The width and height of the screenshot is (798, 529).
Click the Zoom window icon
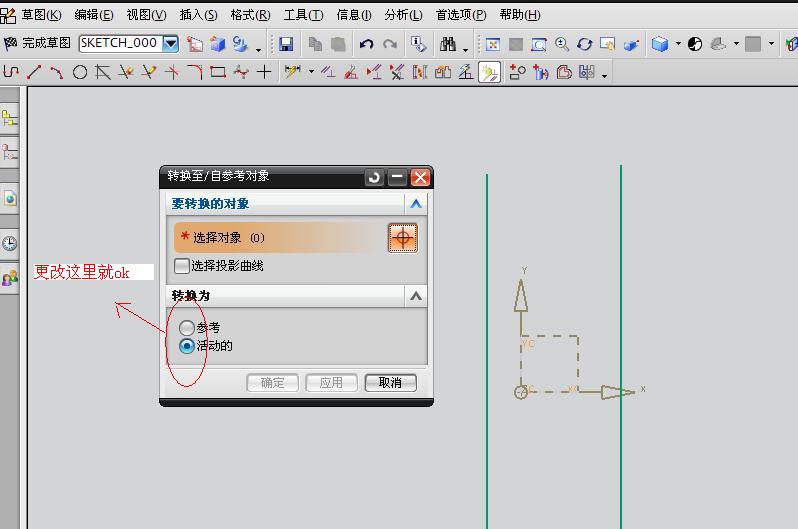tap(538, 44)
